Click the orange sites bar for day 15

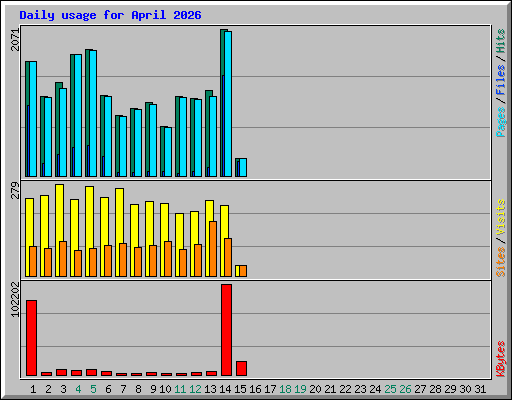[243, 271]
